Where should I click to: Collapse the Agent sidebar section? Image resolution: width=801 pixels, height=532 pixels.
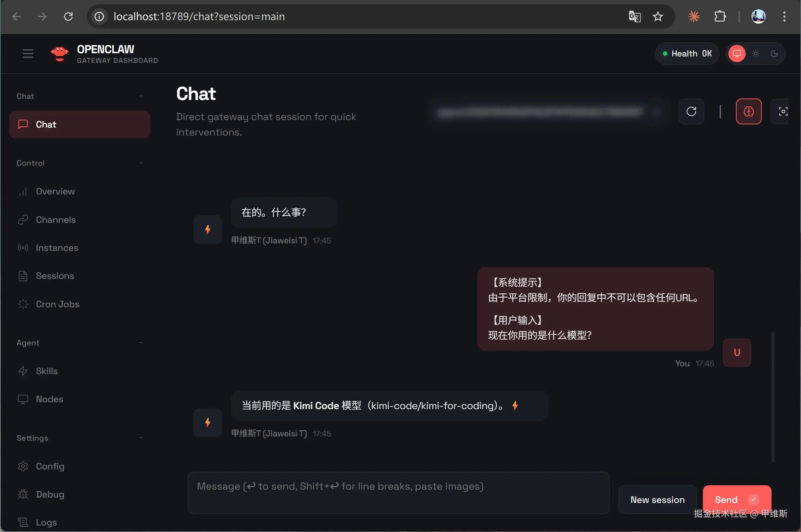(x=141, y=343)
